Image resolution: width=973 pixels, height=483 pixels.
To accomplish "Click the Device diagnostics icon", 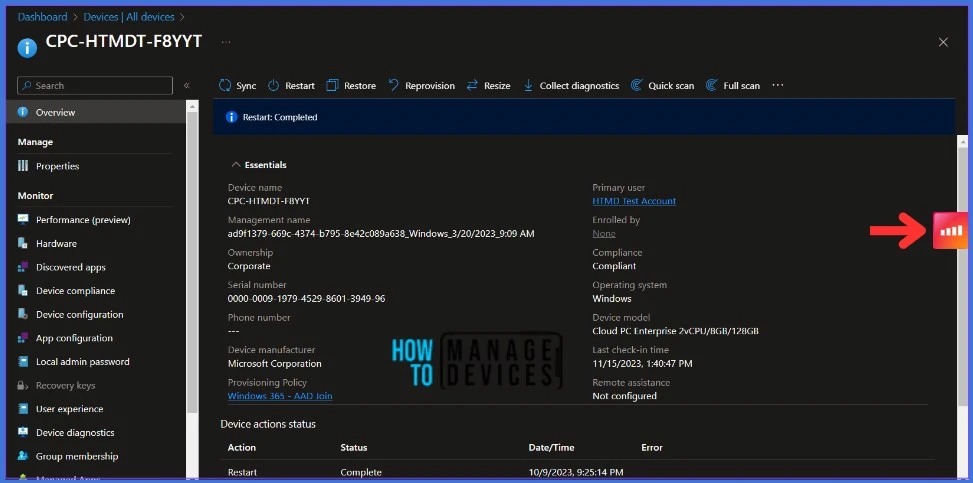I will point(23,433).
